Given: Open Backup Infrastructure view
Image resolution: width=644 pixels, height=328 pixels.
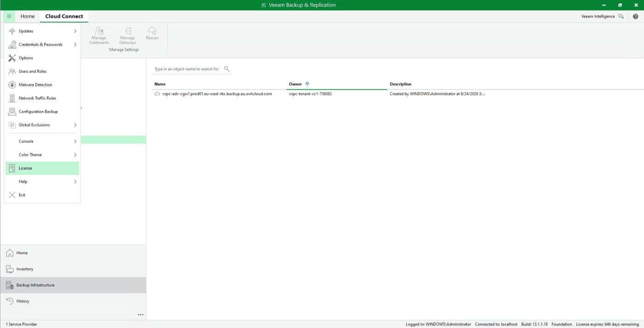Looking at the screenshot, I should [x=73, y=285].
